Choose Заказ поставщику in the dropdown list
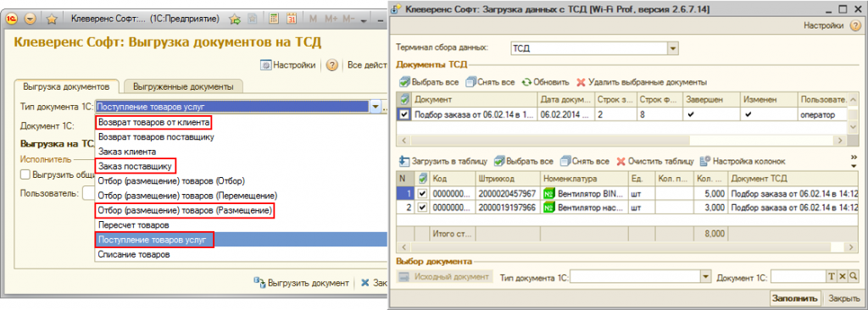The image size is (868, 310). (x=135, y=165)
